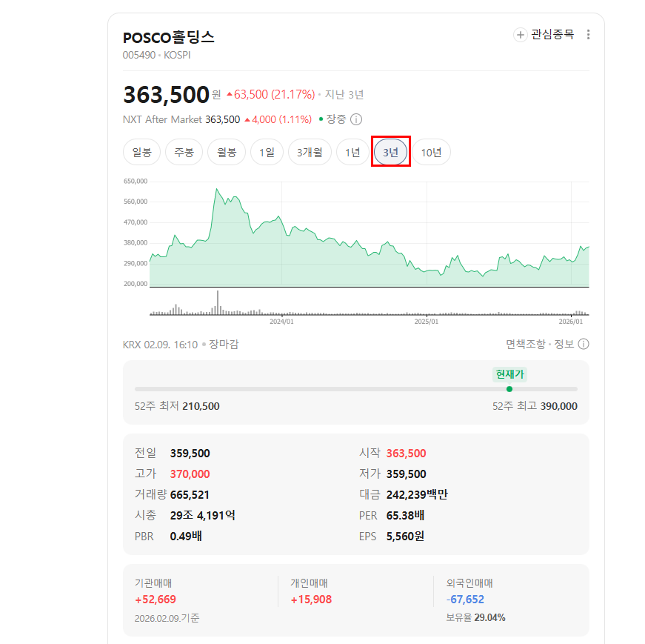Click the 거래량 665,521 value
Image resolution: width=645 pixels, height=644 pixels.
pyautogui.click(x=190, y=494)
